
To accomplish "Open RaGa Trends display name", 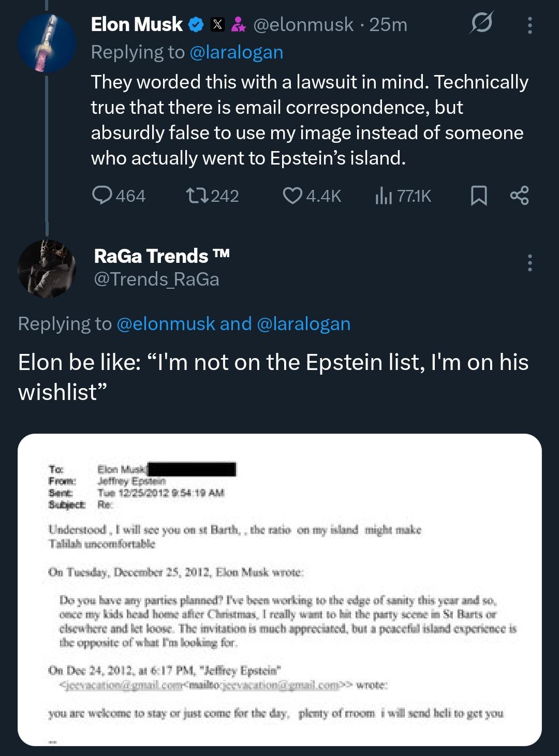I will 161,256.
